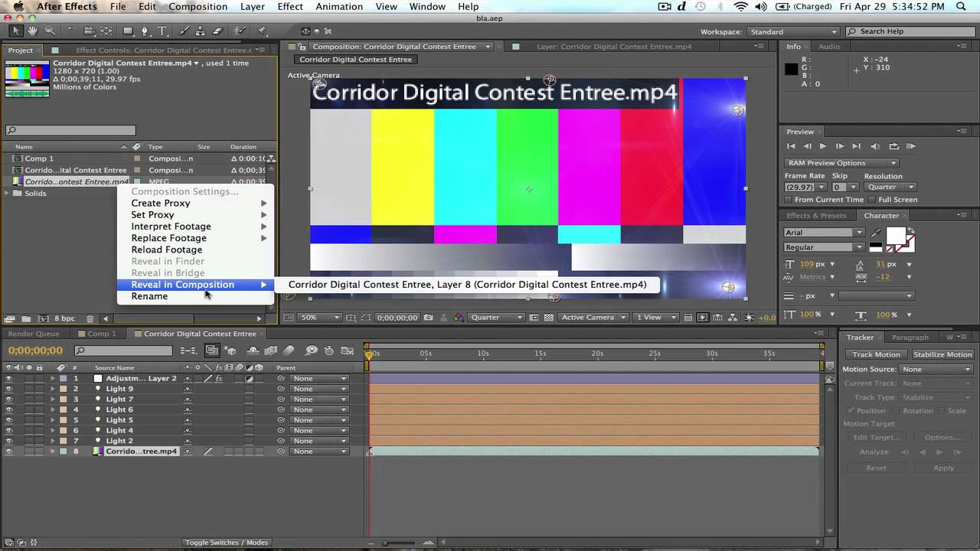
Task: Select the Hand tool
Action: (x=33, y=31)
